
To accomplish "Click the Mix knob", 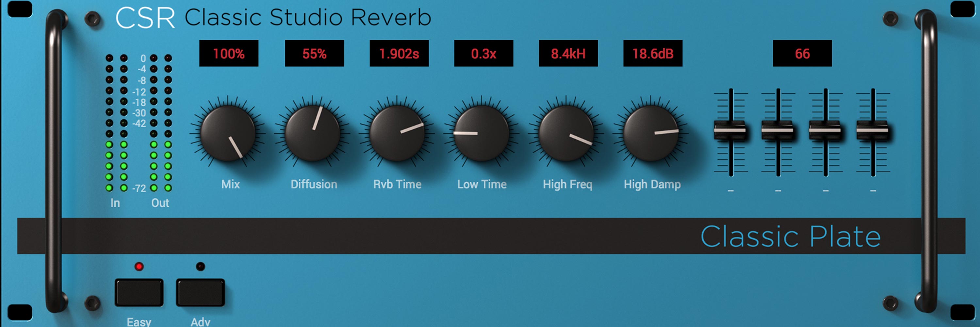I will tap(227, 133).
